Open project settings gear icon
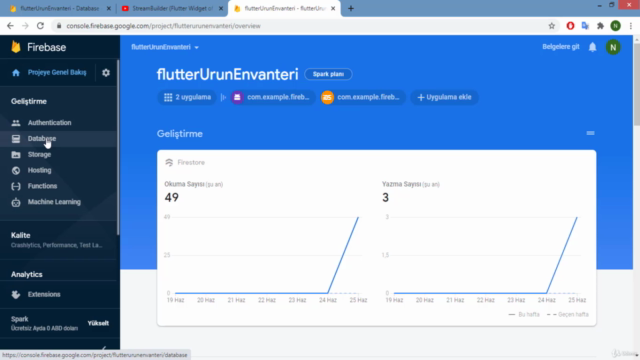This screenshot has width=640, height=360. tap(106, 73)
